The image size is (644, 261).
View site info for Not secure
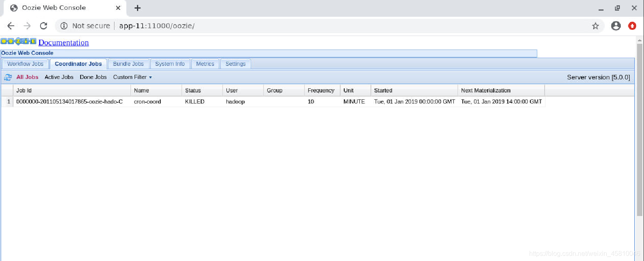[85, 26]
